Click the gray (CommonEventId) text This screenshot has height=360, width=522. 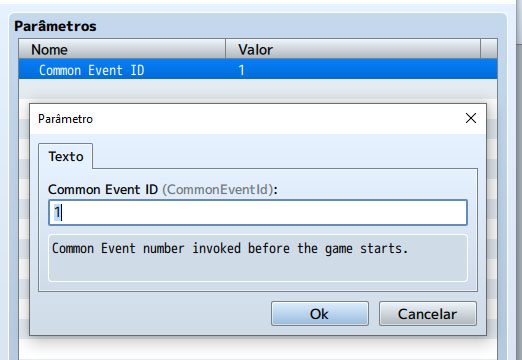[x=218, y=189]
